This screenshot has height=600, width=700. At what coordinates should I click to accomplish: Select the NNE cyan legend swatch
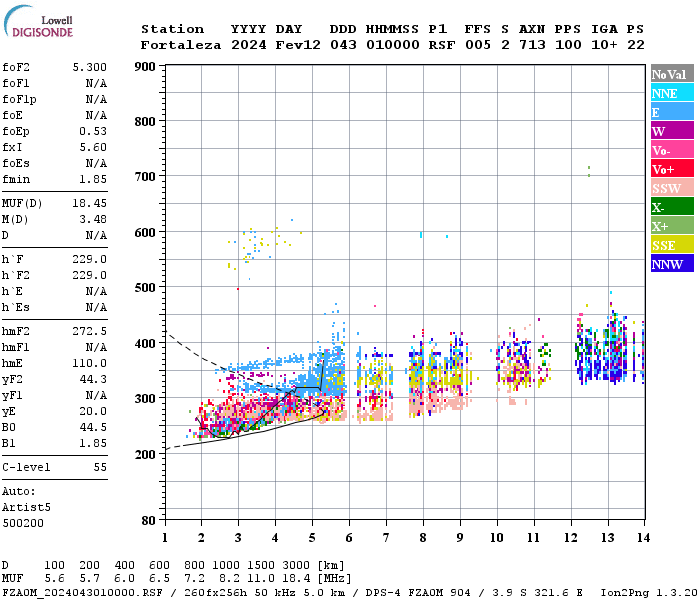(672, 93)
